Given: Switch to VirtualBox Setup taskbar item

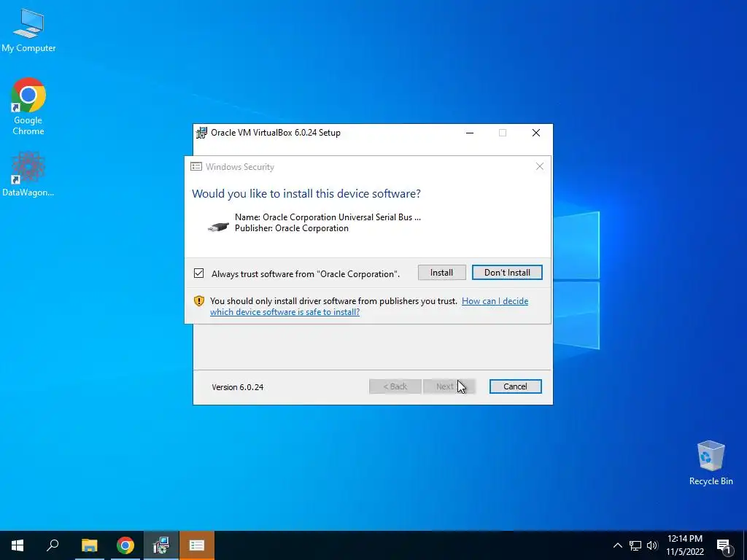Looking at the screenshot, I should (x=161, y=545).
